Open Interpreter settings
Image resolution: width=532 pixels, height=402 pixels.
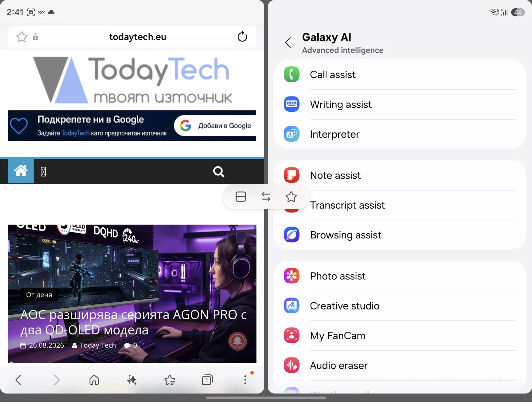(x=400, y=134)
